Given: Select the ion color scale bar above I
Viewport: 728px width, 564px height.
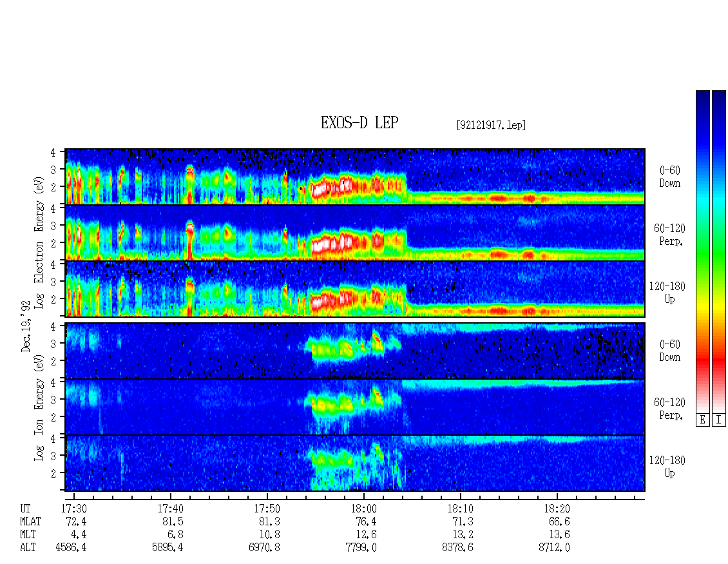Looking at the screenshot, I should pos(719,251).
